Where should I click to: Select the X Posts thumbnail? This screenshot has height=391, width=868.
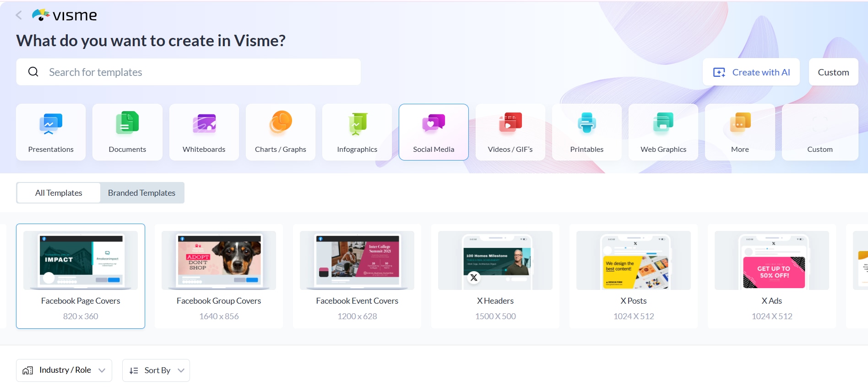(634, 260)
